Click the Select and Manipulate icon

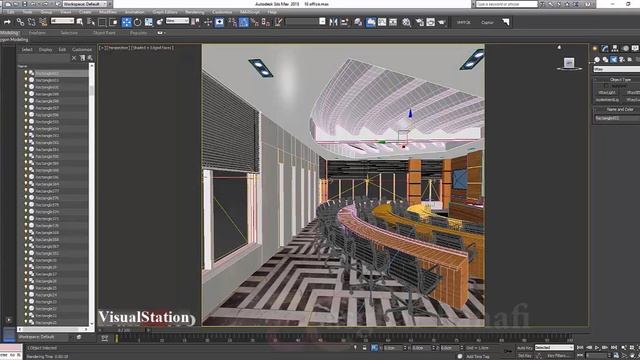pyautogui.click(x=208, y=22)
